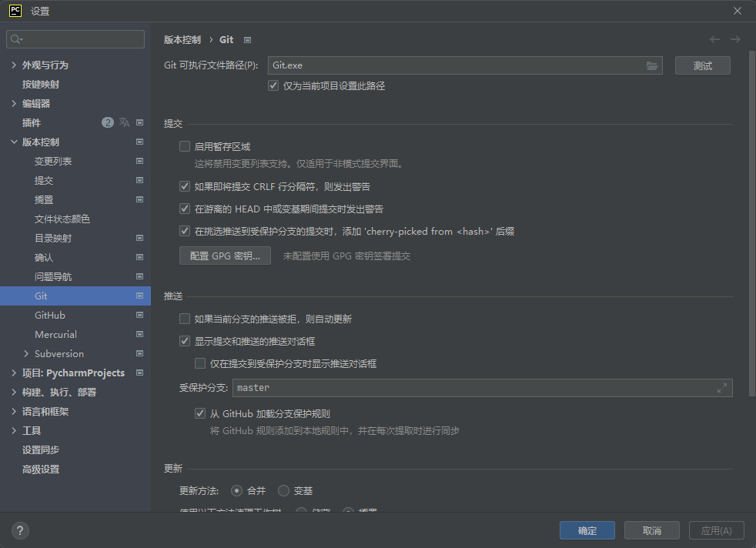Enable 如果当前分支的推送被拒则自动更新
The image size is (756, 548).
click(185, 319)
